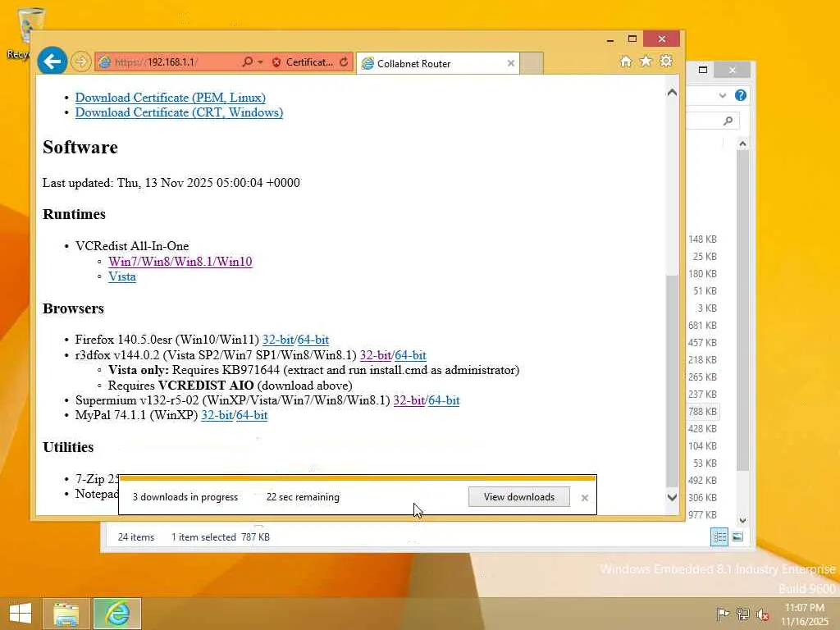This screenshot has width=840, height=630.
Task: Click page scrollbar up arrow
Action: 672,93
